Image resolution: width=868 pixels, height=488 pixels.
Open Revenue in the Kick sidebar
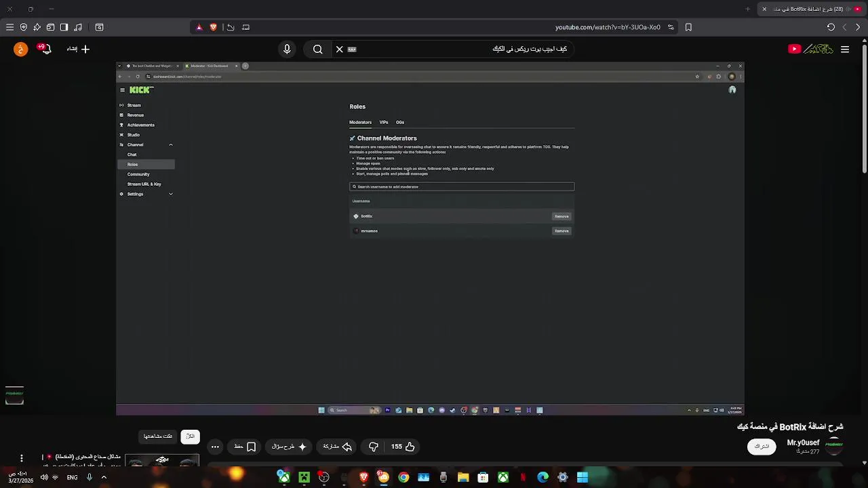[135, 115]
